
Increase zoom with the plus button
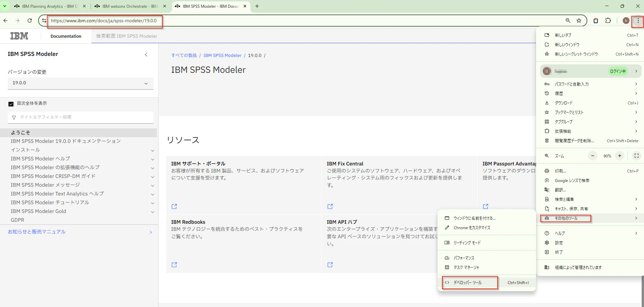coord(620,156)
